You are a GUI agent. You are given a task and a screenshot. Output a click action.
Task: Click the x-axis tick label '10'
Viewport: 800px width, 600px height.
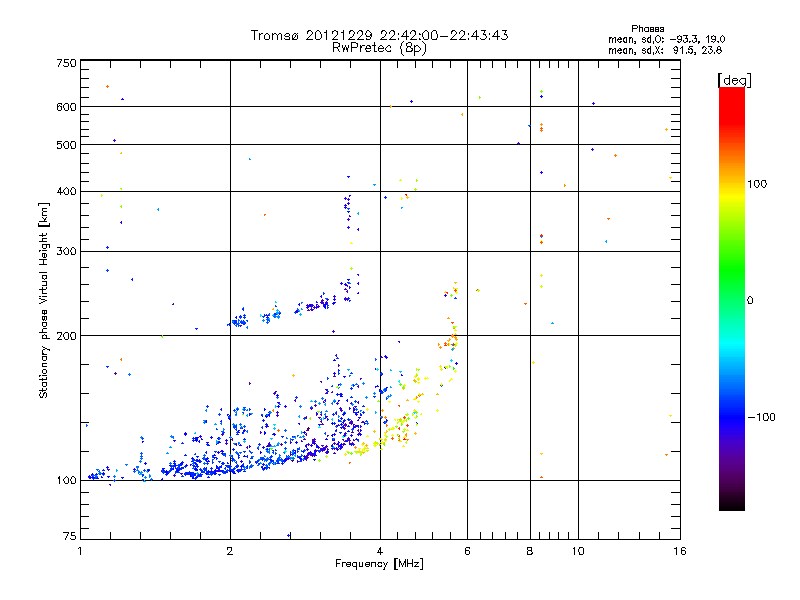578,551
